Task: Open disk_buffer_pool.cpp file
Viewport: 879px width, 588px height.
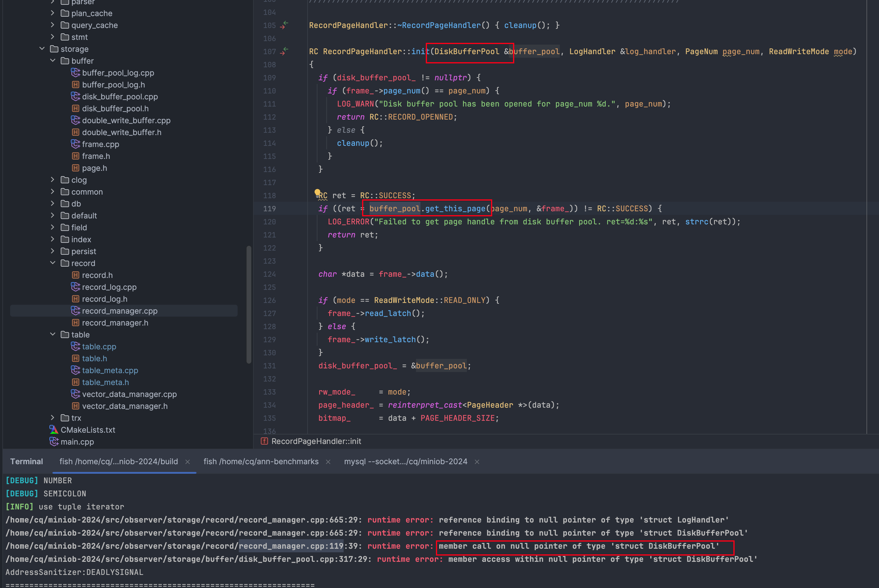Action: (x=120, y=96)
